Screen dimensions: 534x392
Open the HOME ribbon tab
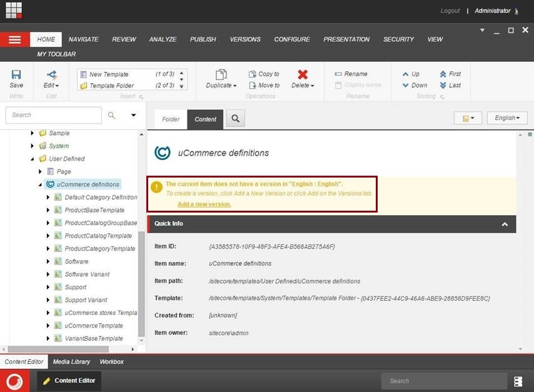point(46,39)
